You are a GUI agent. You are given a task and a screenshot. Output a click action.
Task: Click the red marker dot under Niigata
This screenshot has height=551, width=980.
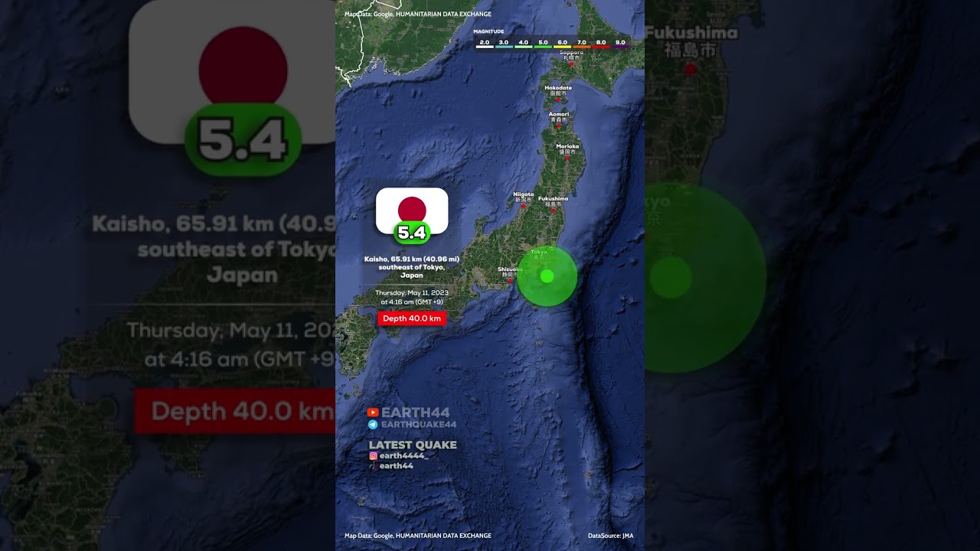pyautogui.click(x=524, y=206)
